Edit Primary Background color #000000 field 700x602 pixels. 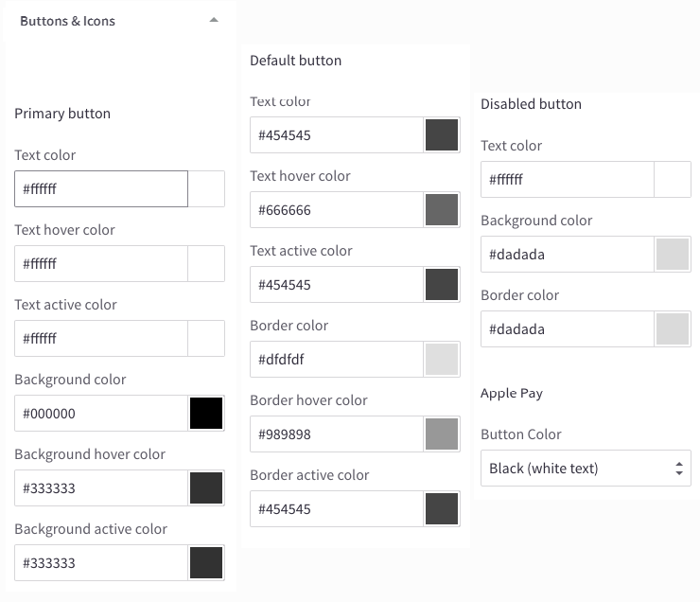101,414
